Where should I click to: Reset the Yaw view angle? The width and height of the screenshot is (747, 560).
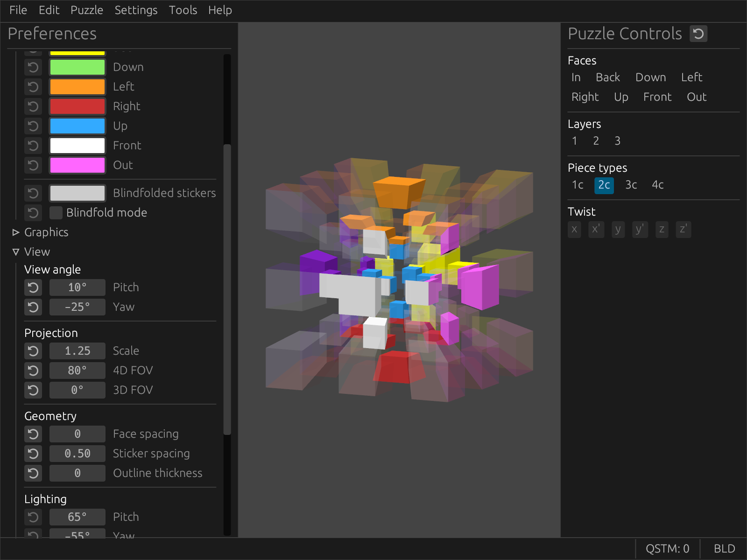click(33, 307)
